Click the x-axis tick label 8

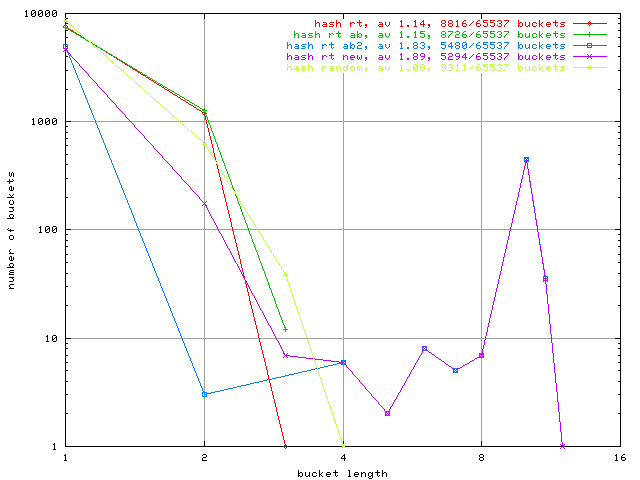pyautogui.click(x=482, y=458)
